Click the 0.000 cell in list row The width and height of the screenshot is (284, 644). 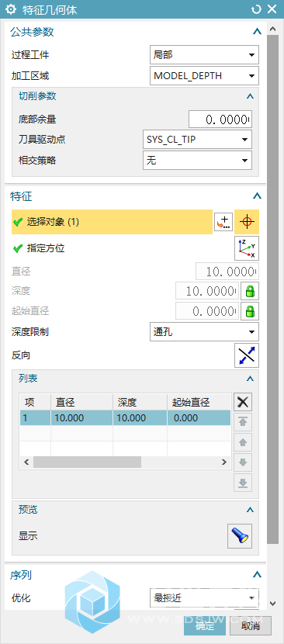tap(199, 418)
